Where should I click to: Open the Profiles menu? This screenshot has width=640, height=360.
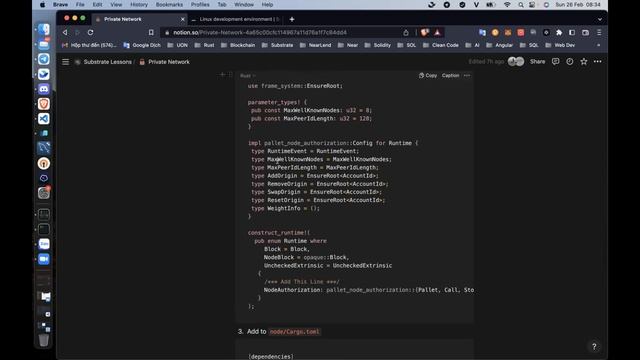coord(200,5)
